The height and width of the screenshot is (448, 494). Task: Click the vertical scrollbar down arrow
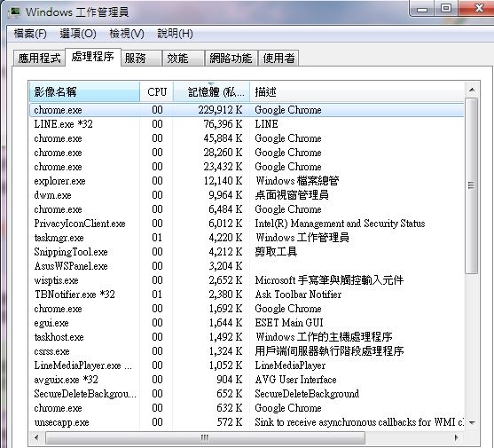tap(472, 423)
